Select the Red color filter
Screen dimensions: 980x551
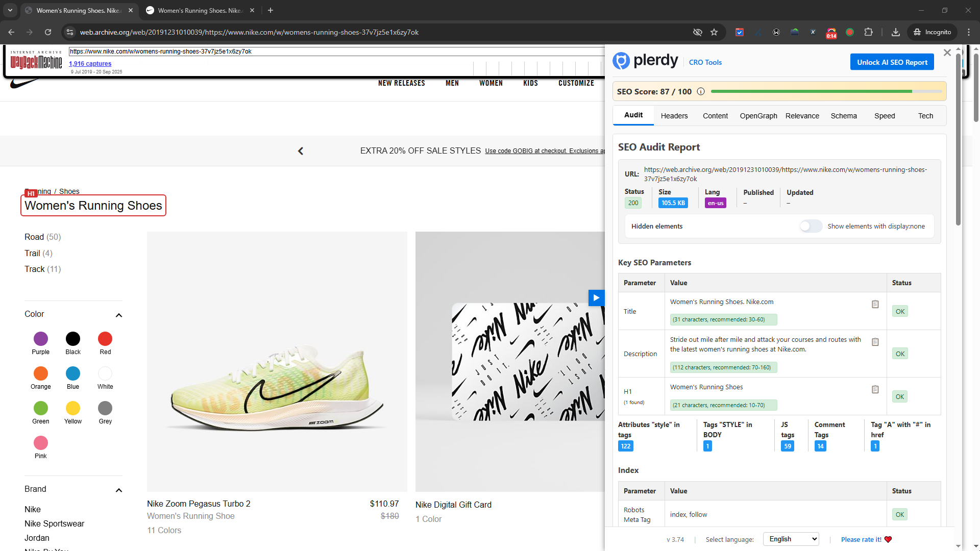tap(105, 339)
